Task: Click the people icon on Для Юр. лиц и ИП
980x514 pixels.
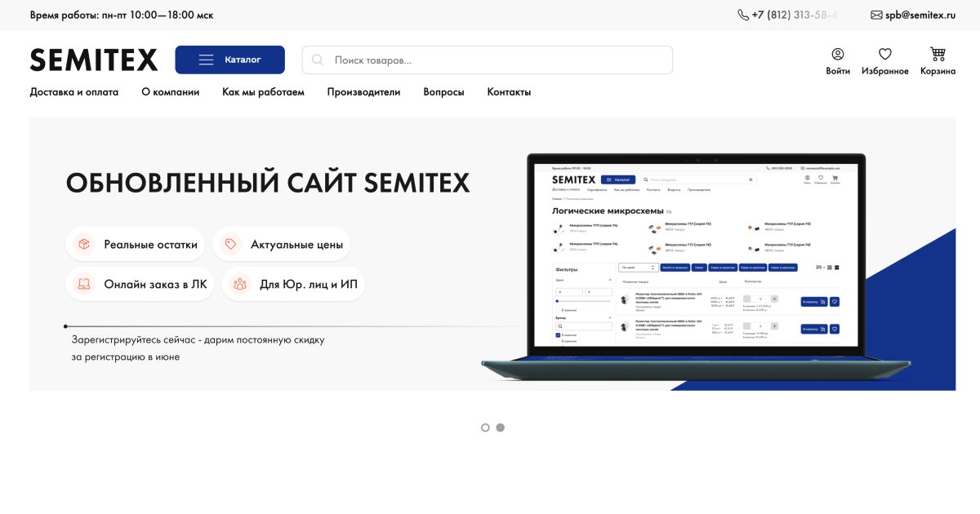Action: point(239,284)
